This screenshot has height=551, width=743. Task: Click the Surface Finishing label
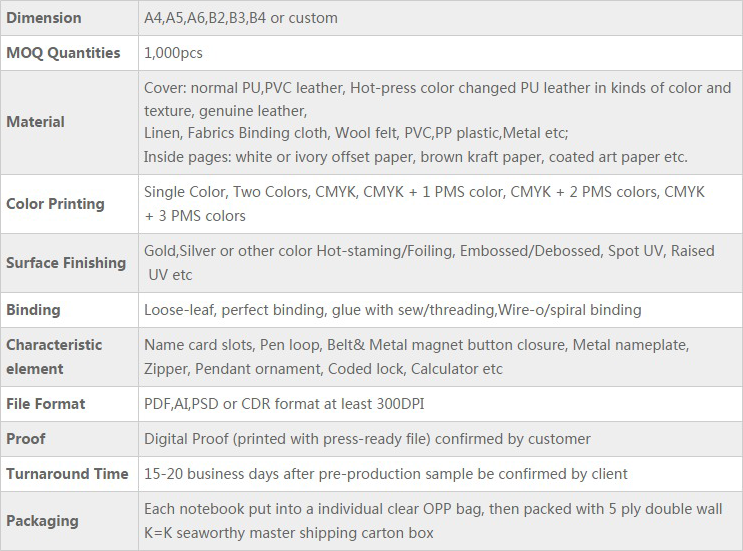pyautogui.click(x=66, y=263)
